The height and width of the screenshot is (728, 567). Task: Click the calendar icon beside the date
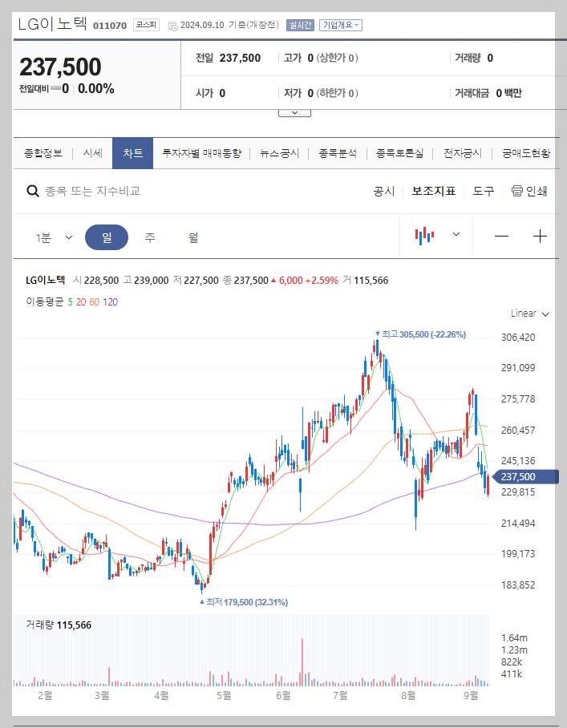tap(172, 26)
